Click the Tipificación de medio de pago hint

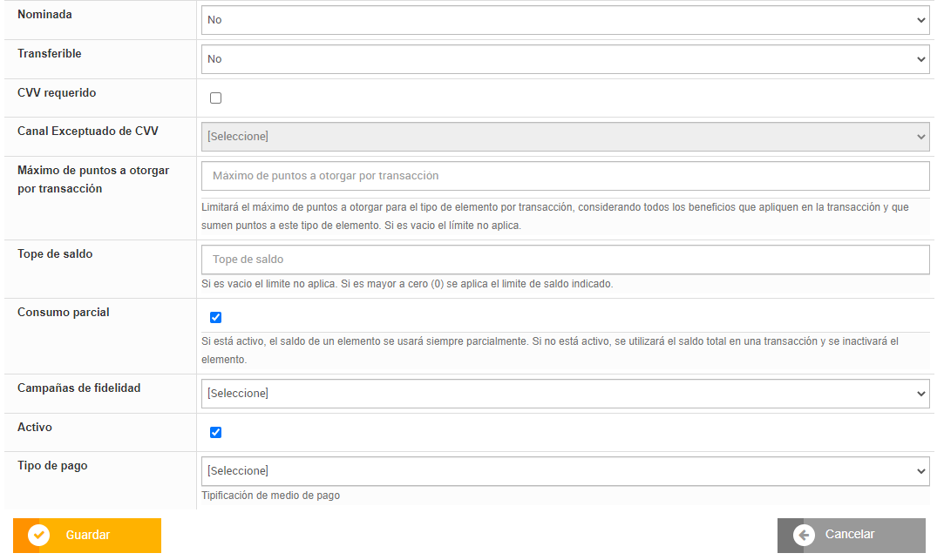(x=270, y=496)
